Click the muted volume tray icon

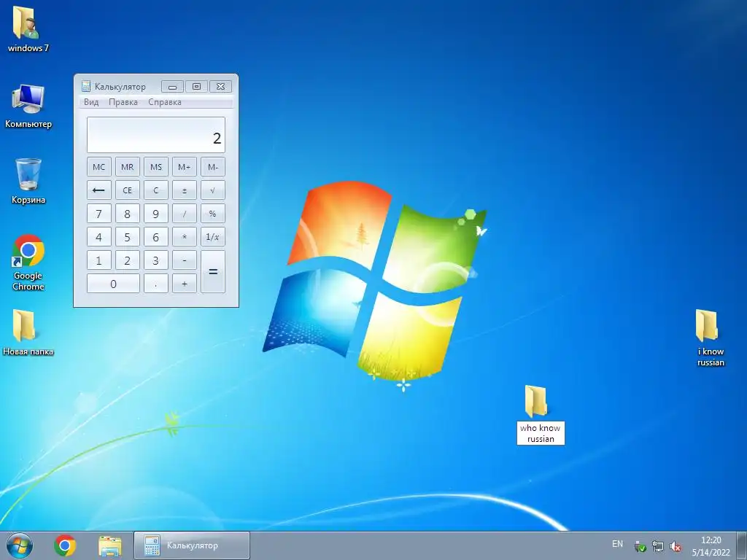675,546
